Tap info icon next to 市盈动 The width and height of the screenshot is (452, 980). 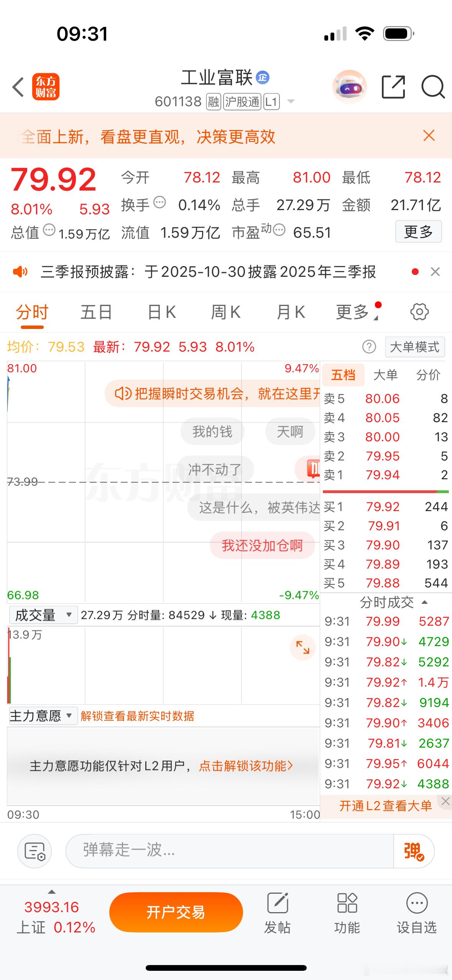tap(279, 230)
